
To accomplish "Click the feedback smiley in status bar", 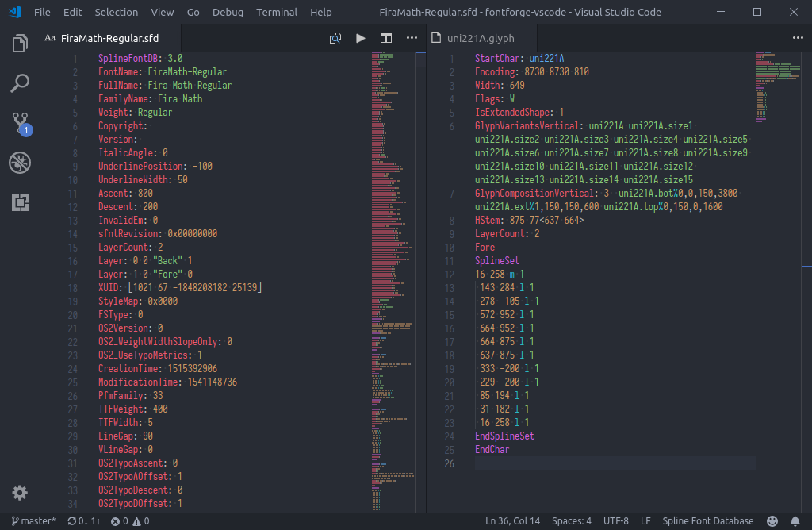I will (x=772, y=520).
